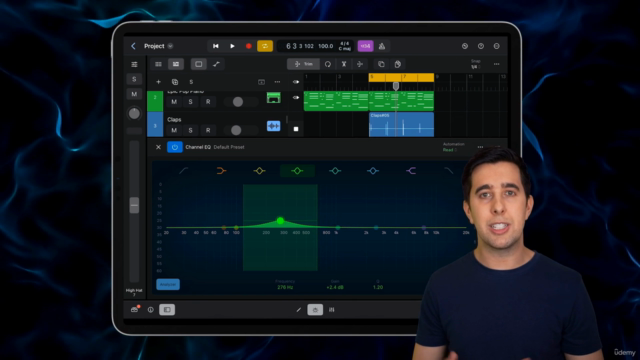Select the Claps#05 audio region
Image resolution: width=640 pixels, height=360 pixels.
(x=401, y=124)
